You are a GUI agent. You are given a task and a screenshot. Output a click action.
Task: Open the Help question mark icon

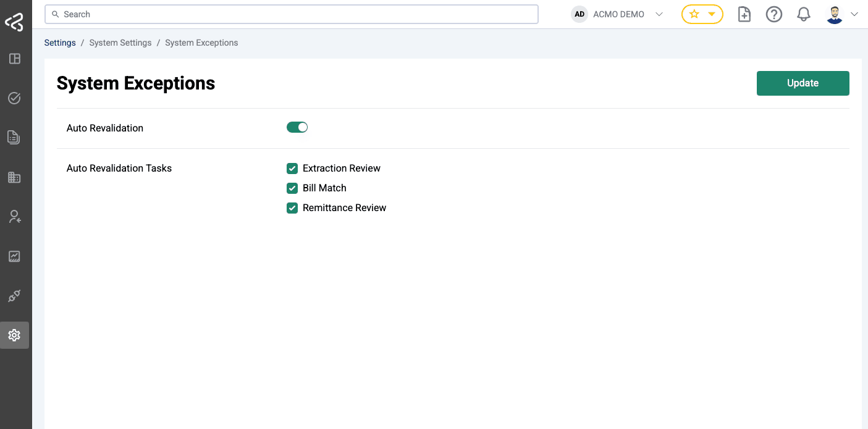pos(774,14)
